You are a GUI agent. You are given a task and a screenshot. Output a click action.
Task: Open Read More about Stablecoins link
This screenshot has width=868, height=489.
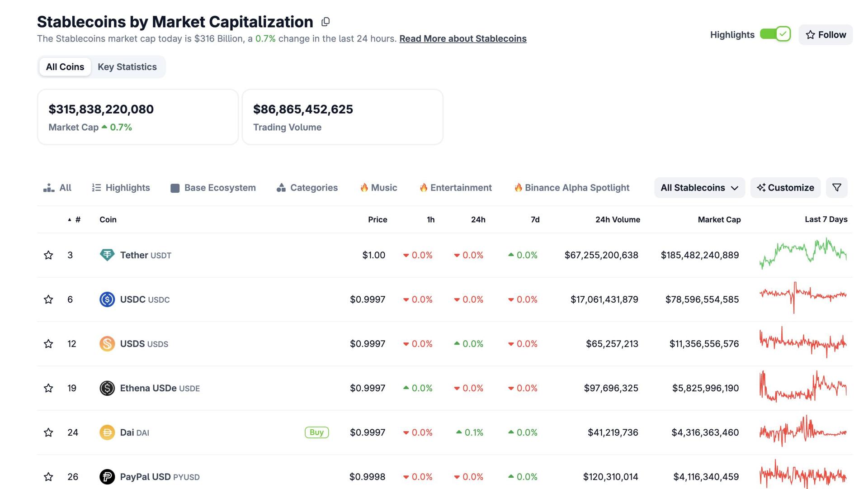(x=462, y=38)
